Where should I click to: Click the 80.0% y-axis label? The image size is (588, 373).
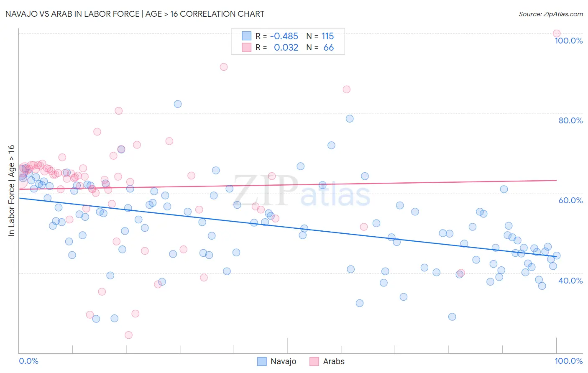point(570,120)
